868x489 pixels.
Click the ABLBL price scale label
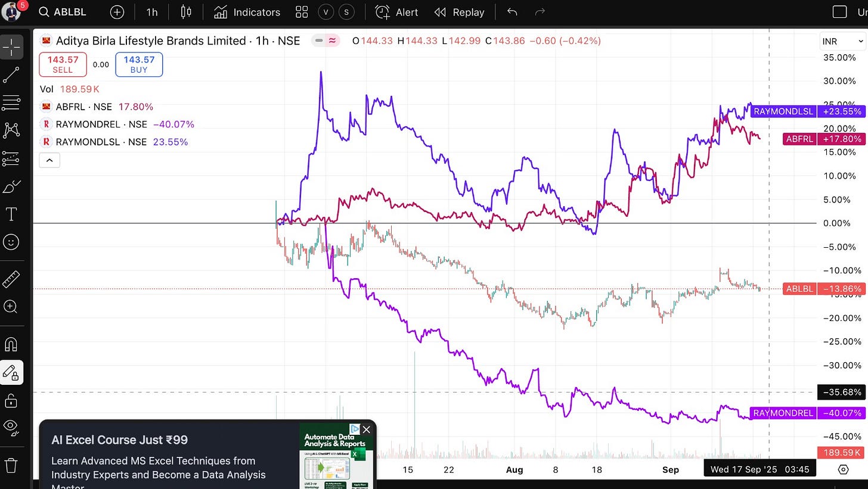point(823,289)
